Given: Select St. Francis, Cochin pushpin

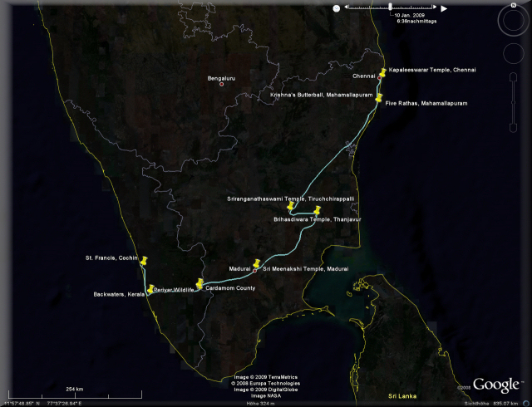Looking at the screenshot, I should click(144, 261).
